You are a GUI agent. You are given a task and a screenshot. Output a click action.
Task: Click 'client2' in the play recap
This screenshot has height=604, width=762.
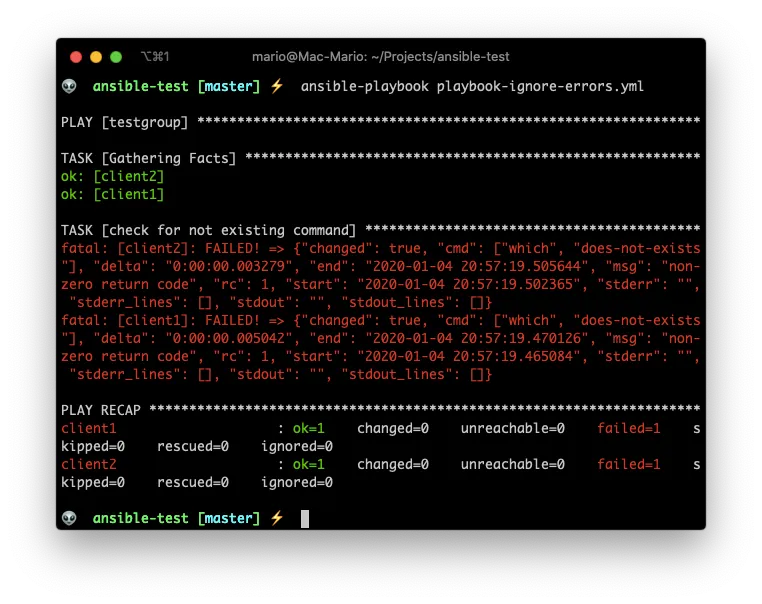tap(88, 464)
